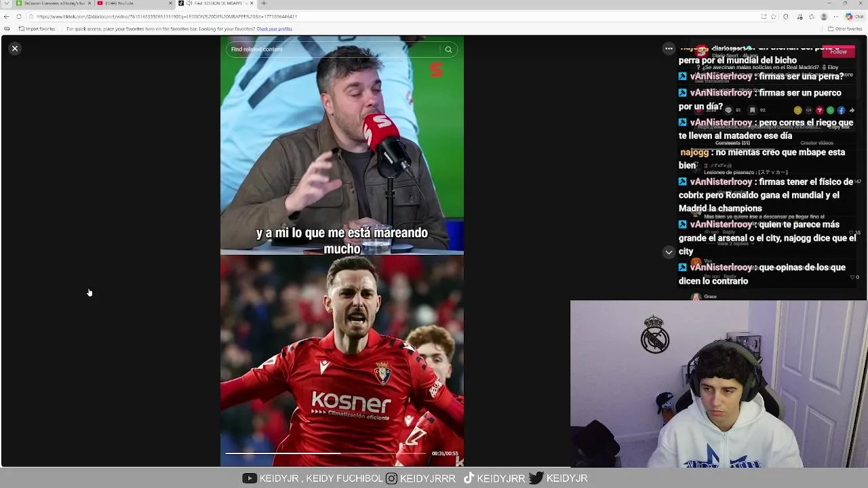Open the Copilot Chat button
This screenshot has height=488, width=868.
point(854,16)
